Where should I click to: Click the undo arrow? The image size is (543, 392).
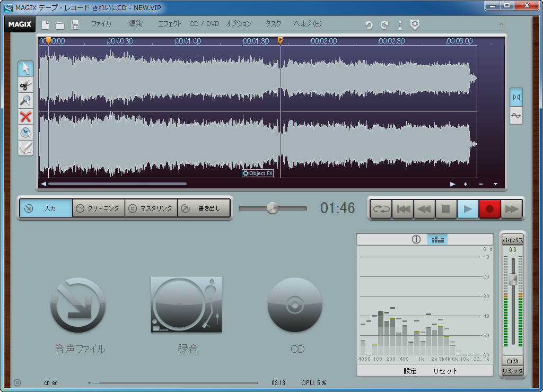click(x=369, y=25)
